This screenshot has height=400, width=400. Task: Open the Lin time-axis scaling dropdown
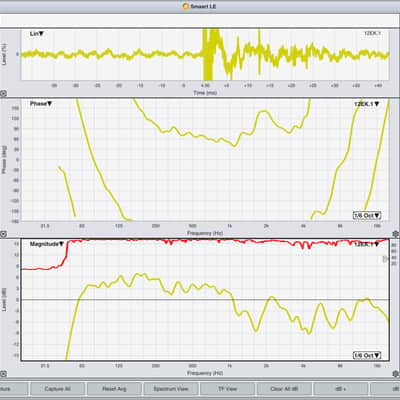[37, 34]
